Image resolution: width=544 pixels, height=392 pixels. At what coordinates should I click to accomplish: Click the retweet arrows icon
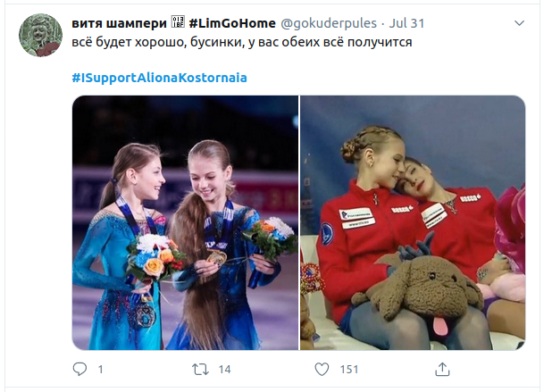tap(200, 369)
